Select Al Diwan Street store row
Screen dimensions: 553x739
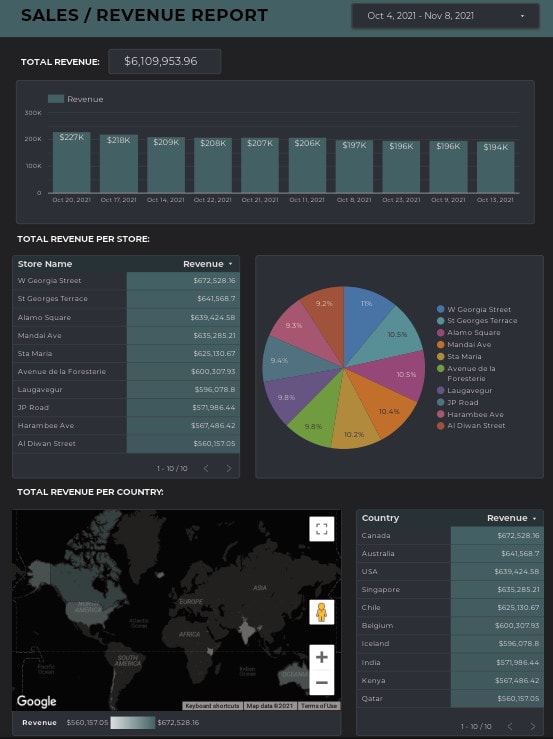click(x=126, y=443)
